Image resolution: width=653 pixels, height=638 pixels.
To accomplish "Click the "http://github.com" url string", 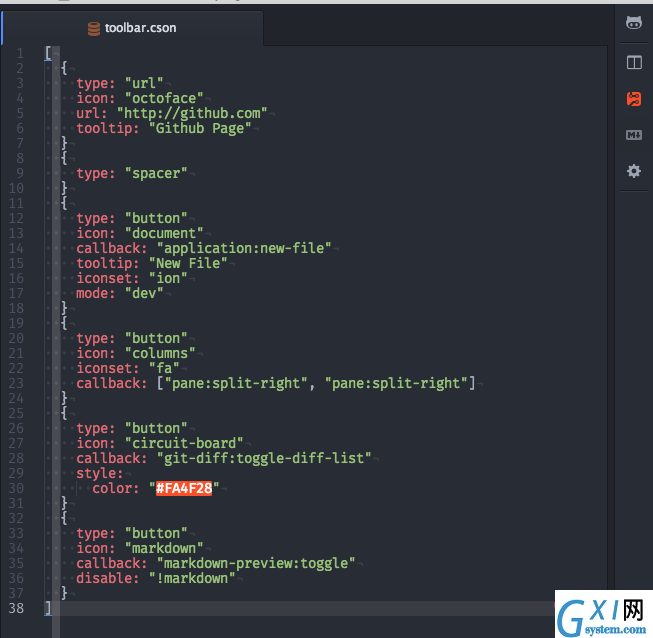I will 192,113.
